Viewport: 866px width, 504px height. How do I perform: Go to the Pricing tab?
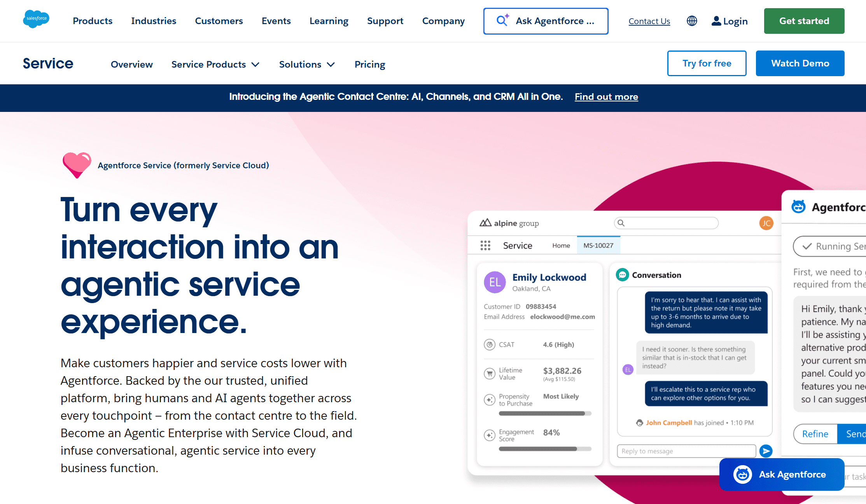(370, 65)
